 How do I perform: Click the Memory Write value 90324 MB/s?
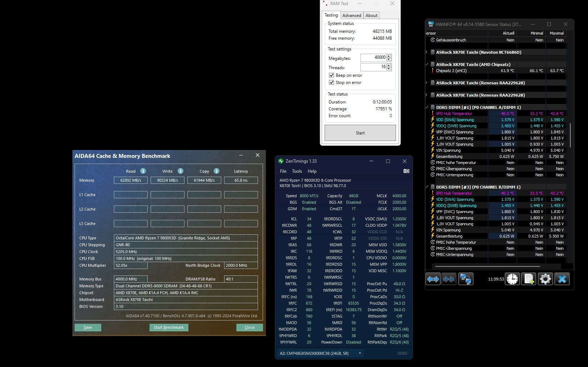tap(168, 180)
